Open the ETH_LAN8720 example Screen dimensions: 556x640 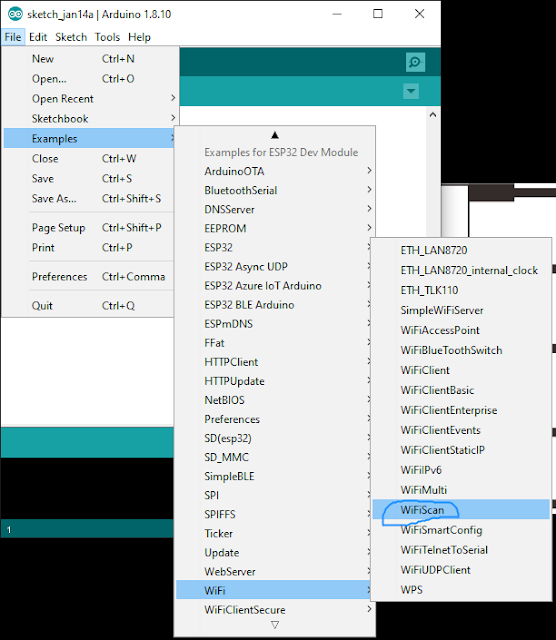[x=461, y=250]
